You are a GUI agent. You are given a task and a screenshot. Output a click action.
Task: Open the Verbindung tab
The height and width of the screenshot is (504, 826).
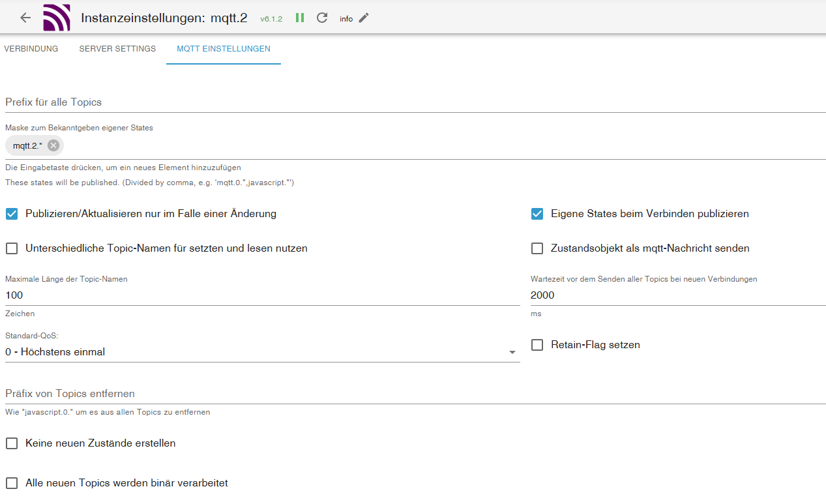31,49
